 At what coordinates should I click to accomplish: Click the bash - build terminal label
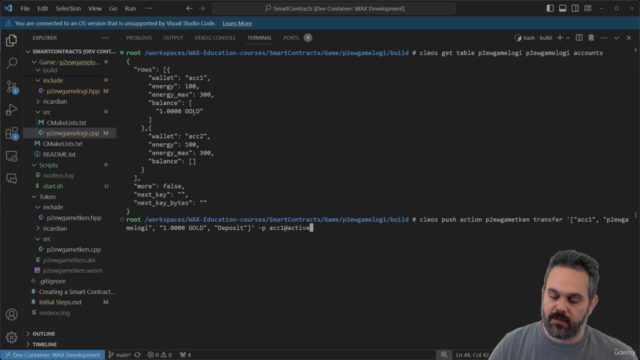click(x=533, y=38)
